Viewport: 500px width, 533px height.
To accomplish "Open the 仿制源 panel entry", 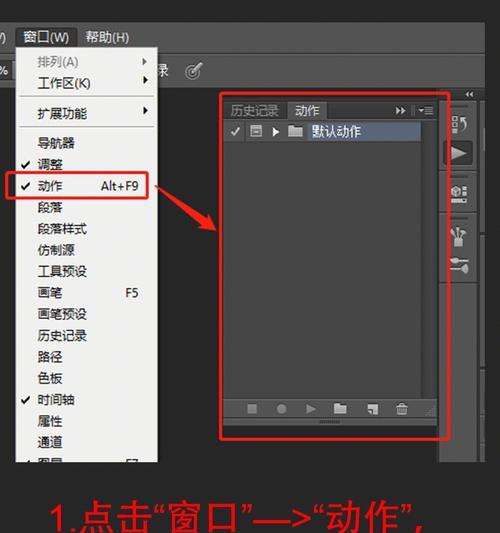I will pos(87,250).
